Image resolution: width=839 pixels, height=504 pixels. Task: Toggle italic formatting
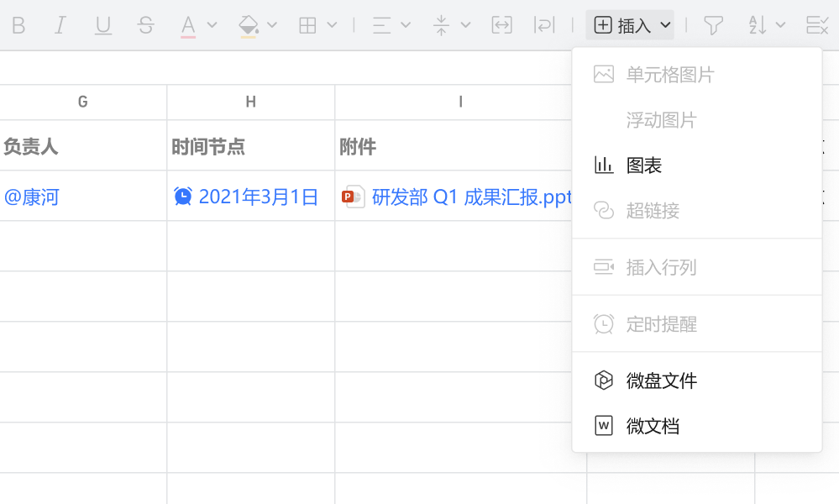click(x=60, y=25)
